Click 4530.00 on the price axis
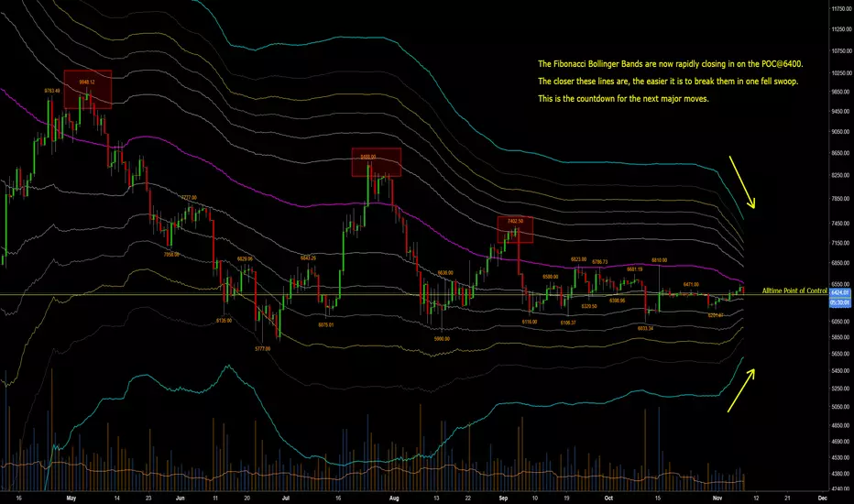This screenshot has width=854, height=504. pos(841,458)
